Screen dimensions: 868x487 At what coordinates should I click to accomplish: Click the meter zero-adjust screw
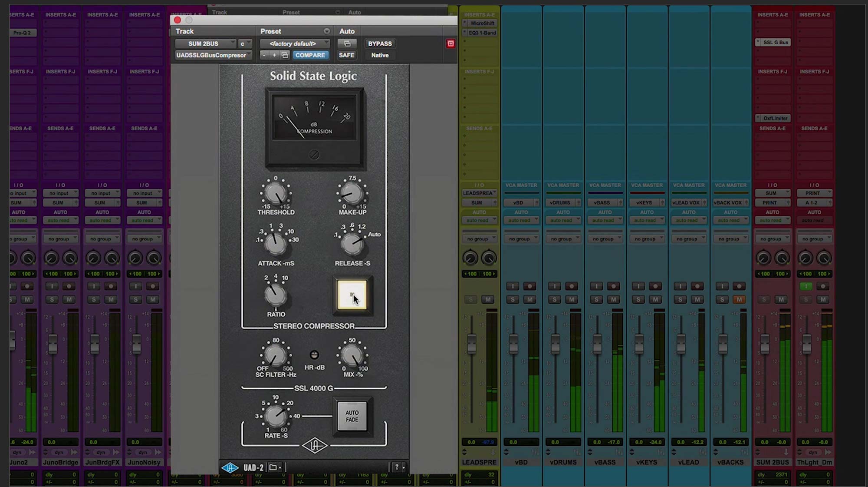pos(314,155)
